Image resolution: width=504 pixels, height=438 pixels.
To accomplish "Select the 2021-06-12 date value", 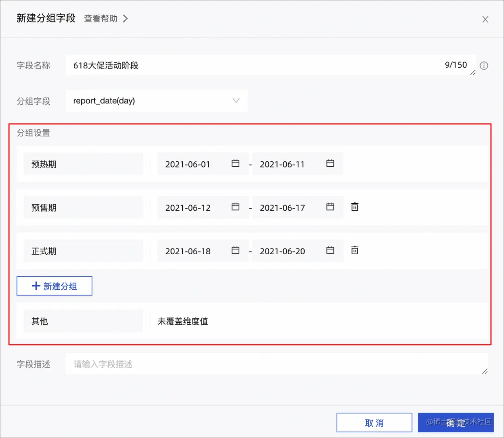I will 188,208.
